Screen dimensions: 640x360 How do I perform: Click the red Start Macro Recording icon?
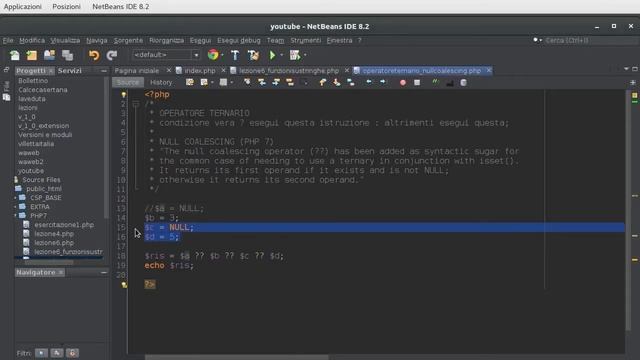403,82
